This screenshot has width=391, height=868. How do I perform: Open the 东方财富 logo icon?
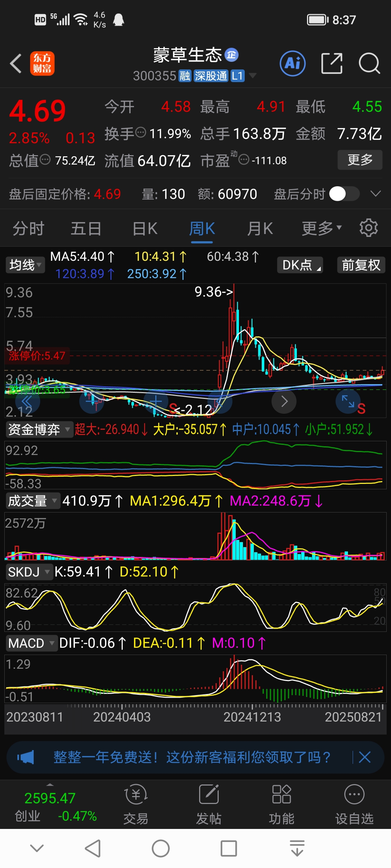point(42,63)
